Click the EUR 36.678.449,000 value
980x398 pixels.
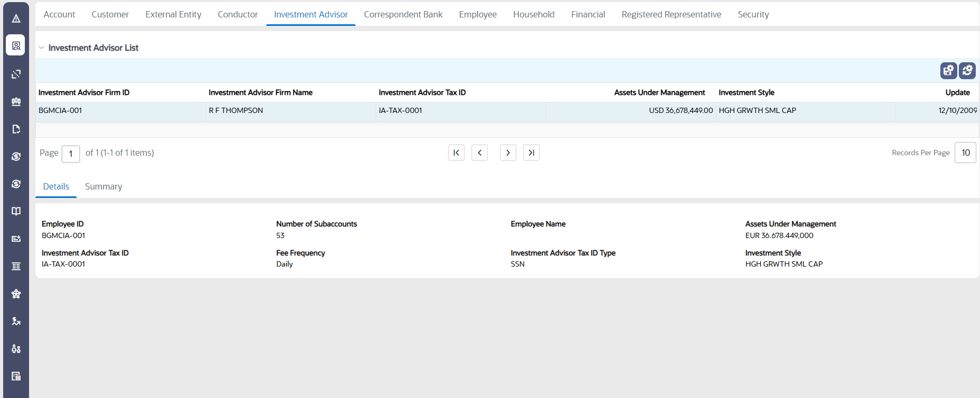point(779,235)
